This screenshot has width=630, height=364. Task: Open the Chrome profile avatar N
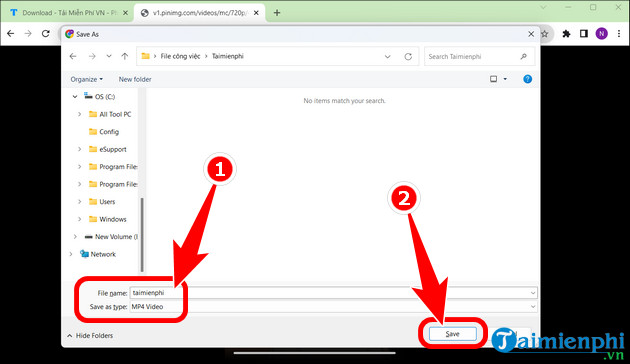tap(601, 34)
